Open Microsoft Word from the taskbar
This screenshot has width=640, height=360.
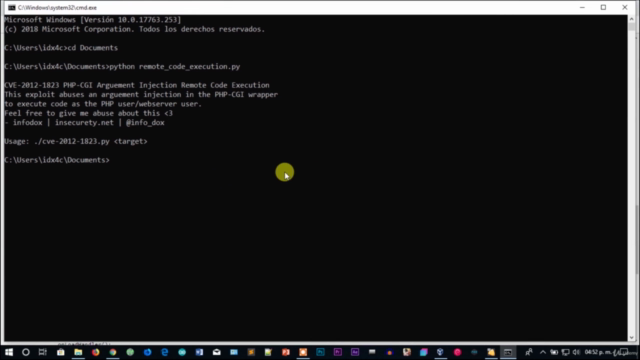[199, 352]
